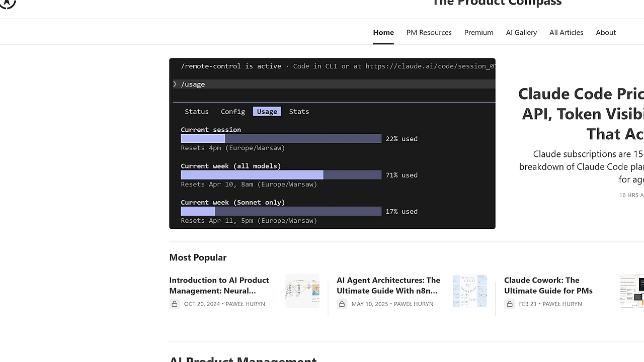This screenshot has height=362, width=644.
Task: Open the AI Gallery tab
Action: (521, 32)
